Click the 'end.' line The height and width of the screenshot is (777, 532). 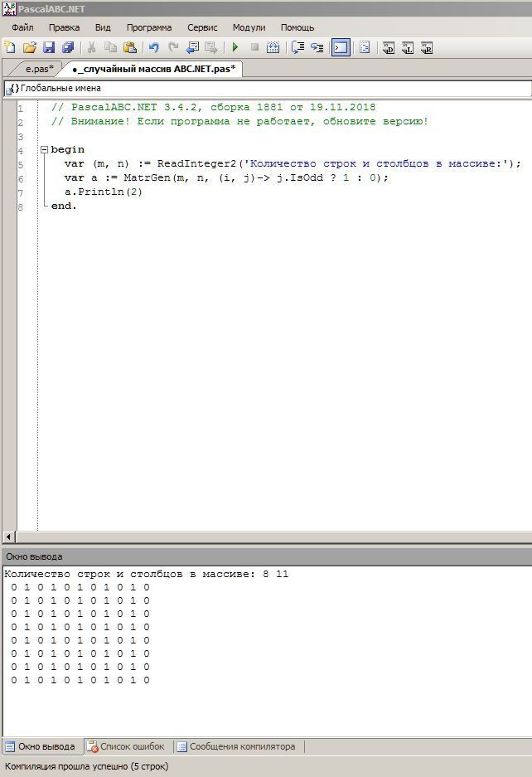click(x=64, y=206)
